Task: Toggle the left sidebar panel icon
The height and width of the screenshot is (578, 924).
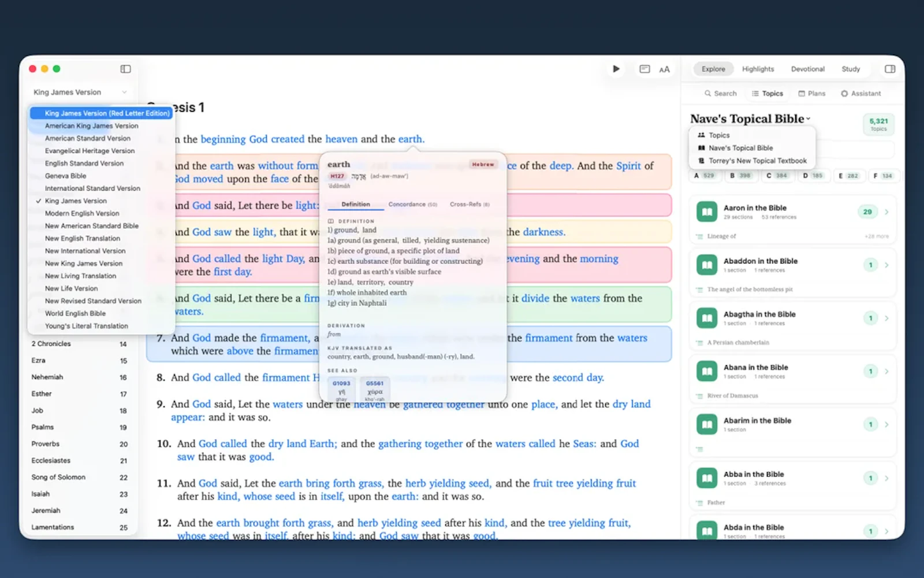Action: [x=125, y=69]
